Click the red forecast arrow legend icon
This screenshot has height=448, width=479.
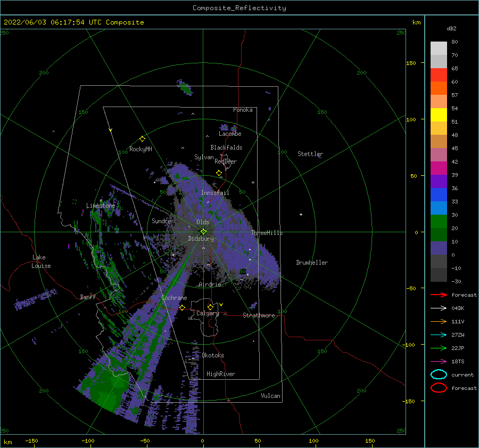point(439,295)
